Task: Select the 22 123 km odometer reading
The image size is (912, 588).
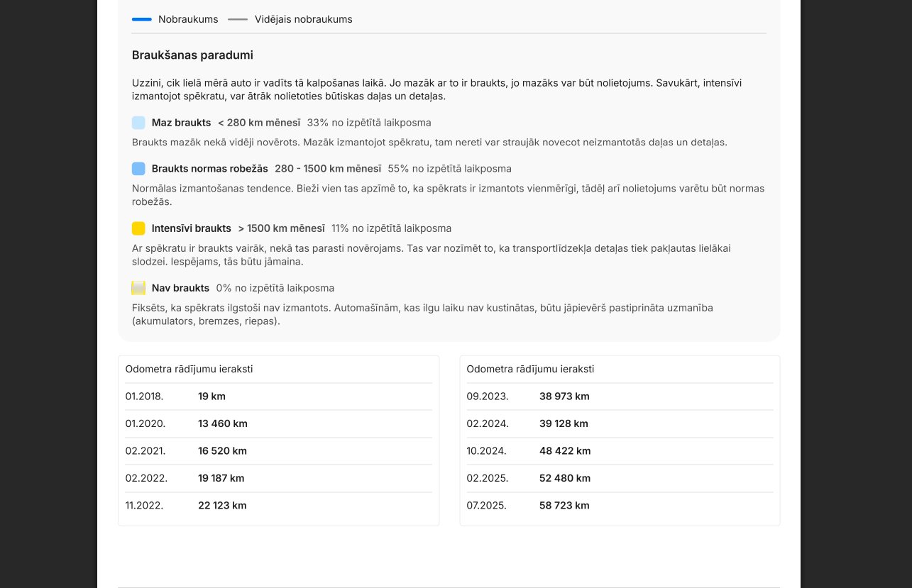Action: [222, 506]
